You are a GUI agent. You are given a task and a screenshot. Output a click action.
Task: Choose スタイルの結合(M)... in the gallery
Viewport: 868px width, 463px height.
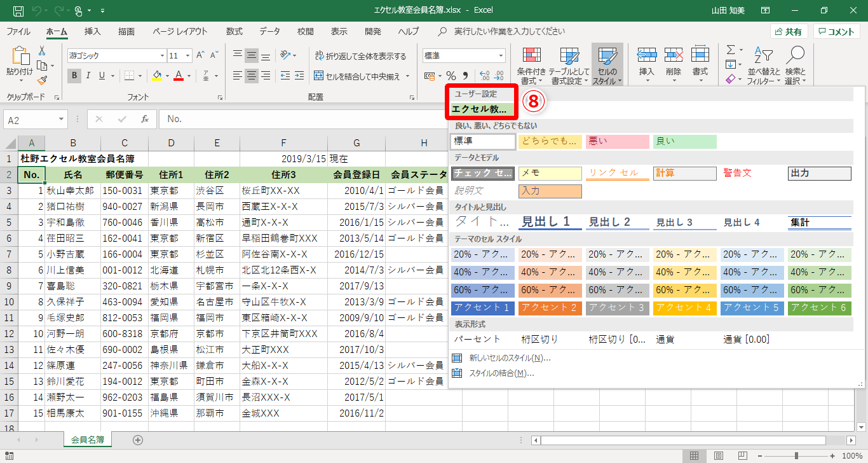[492, 373]
